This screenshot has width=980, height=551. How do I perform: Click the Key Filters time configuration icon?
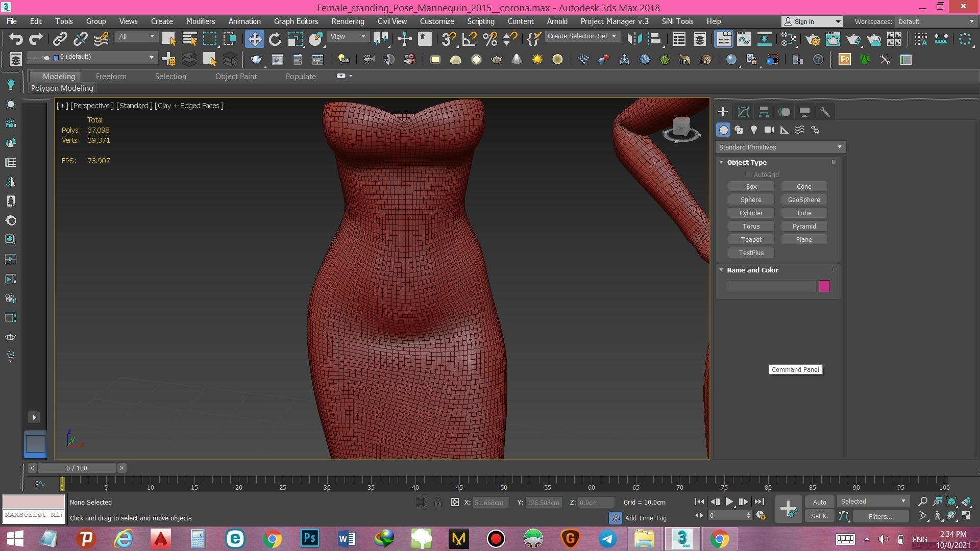coord(761,516)
